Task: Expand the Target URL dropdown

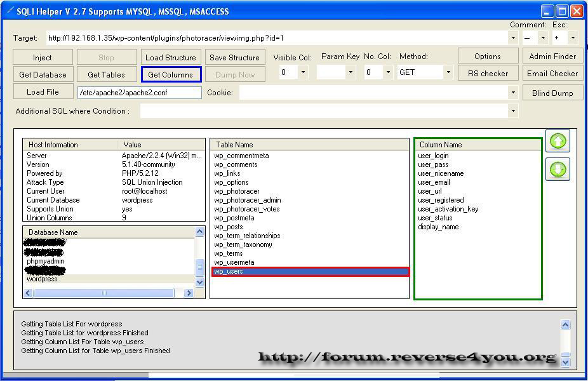Action: (x=513, y=38)
